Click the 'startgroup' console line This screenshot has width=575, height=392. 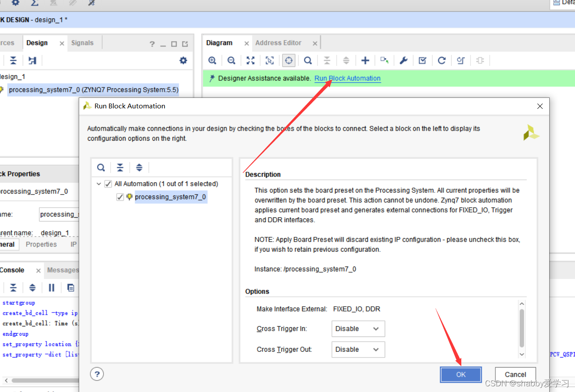tap(19, 302)
